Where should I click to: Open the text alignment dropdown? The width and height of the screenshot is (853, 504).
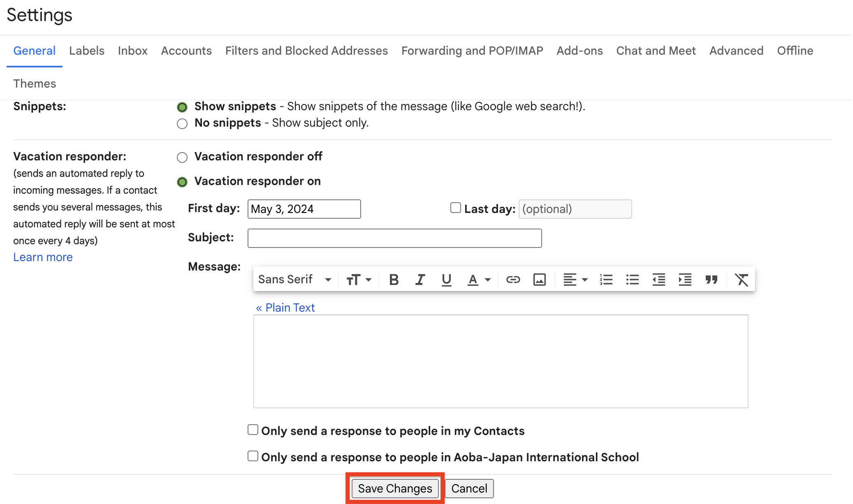[575, 280]
